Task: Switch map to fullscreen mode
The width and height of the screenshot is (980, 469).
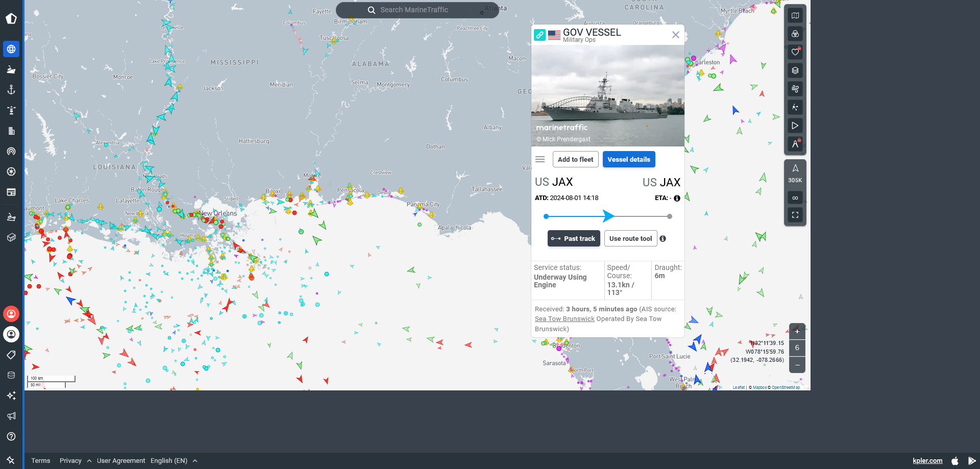Action: 795,215
